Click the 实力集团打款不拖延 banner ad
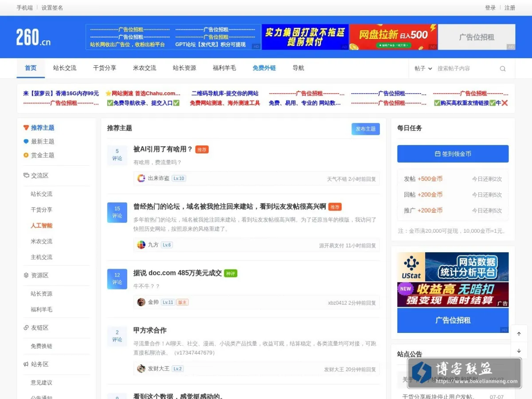This screenshot has width=532, height=399. click(x=305, y=37)
